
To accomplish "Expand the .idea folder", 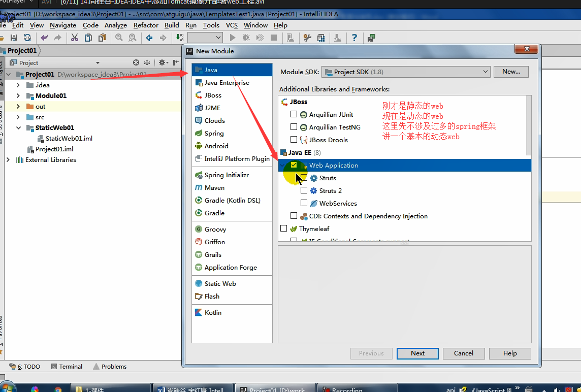I will 18,85.
